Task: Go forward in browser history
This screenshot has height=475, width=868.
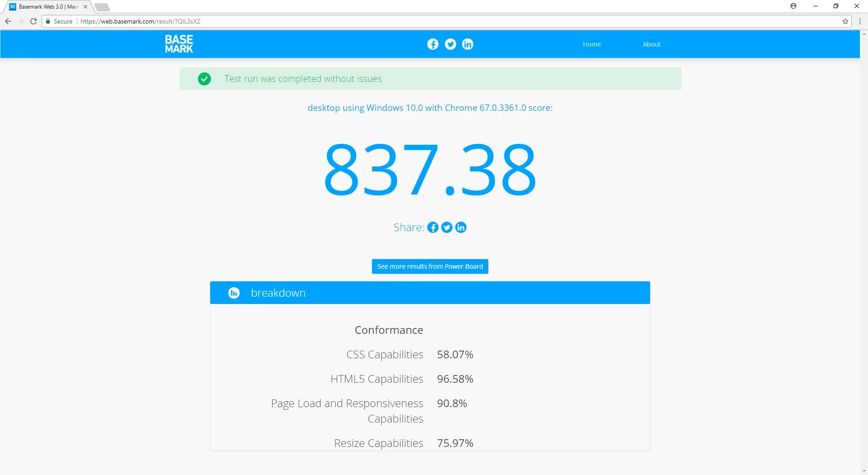Action: click(x=21, y=21)
